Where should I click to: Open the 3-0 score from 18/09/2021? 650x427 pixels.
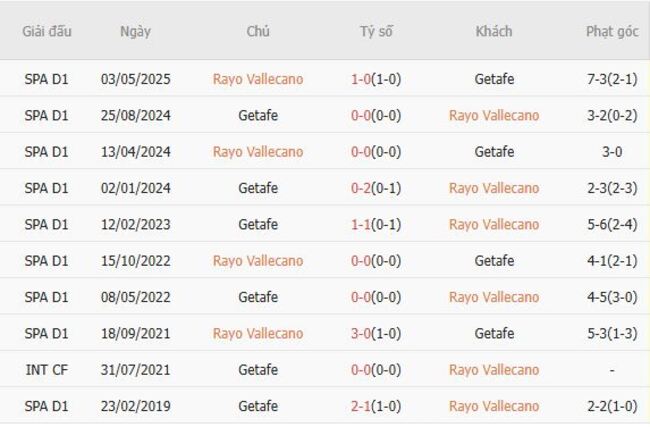point(376,333)
